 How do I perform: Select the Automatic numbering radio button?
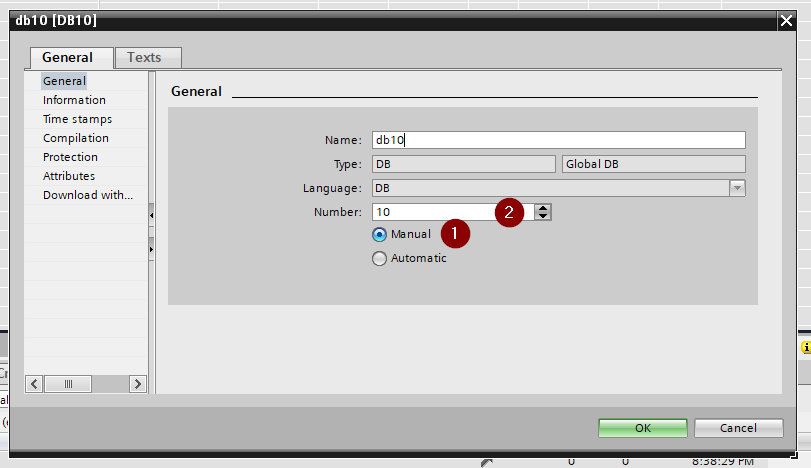click(379, 259)
